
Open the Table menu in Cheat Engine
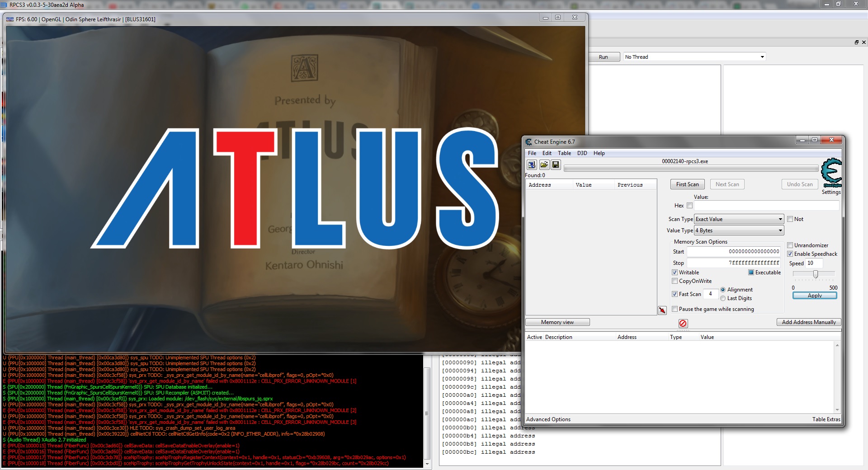[564, 153]
